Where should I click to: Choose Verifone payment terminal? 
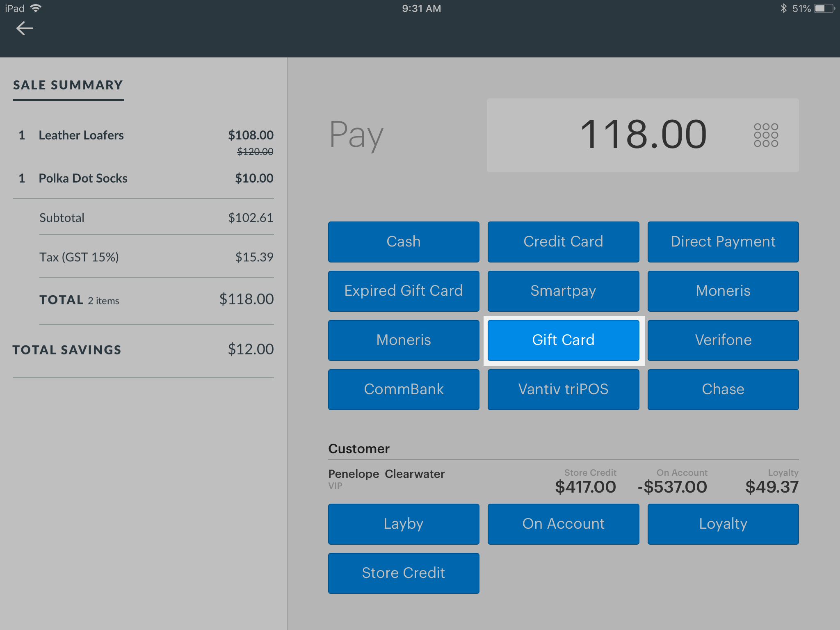click(723, 340)
